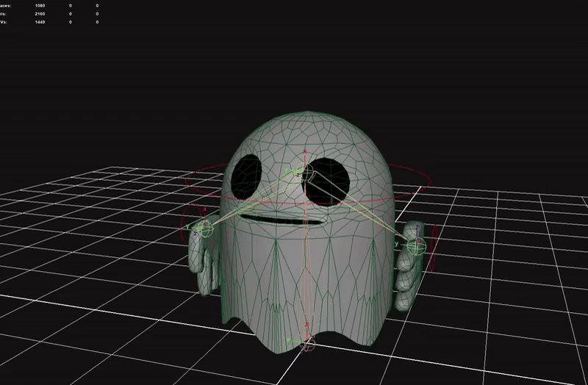Select the wireframe joint on the right-side hand
Image resolution: width=588 pixels, height=385 pixels.
(416, 246)
